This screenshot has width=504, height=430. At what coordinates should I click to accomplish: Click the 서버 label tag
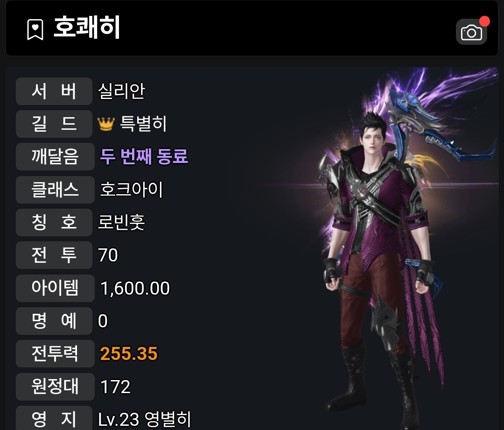(x=54, y=91)
